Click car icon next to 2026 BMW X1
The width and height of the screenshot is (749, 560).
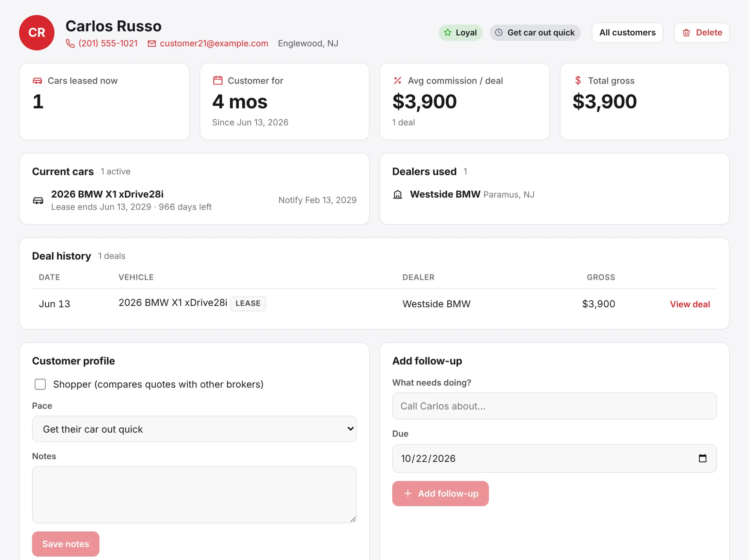(38, 201)
